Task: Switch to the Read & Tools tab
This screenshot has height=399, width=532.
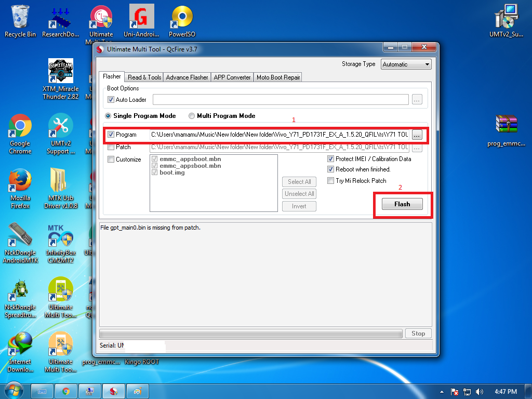Action: click(x=144, y=77)
